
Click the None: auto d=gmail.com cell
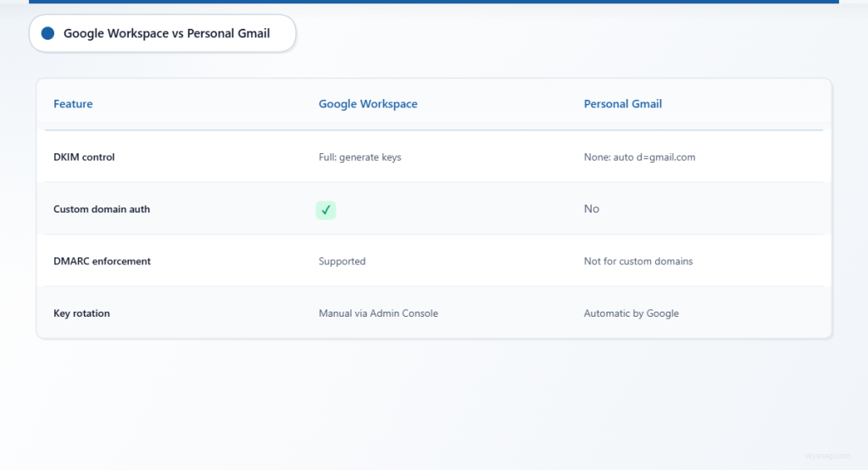(639, 157)
